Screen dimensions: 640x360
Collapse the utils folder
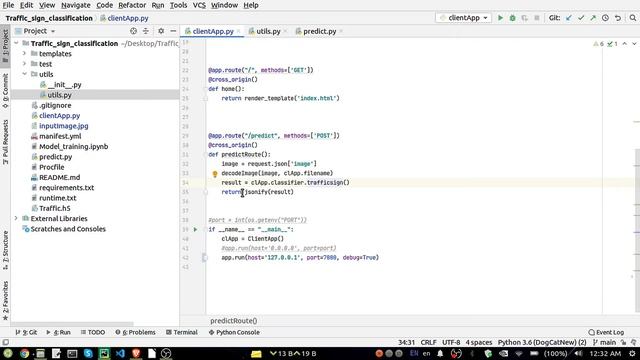[24, 74]
